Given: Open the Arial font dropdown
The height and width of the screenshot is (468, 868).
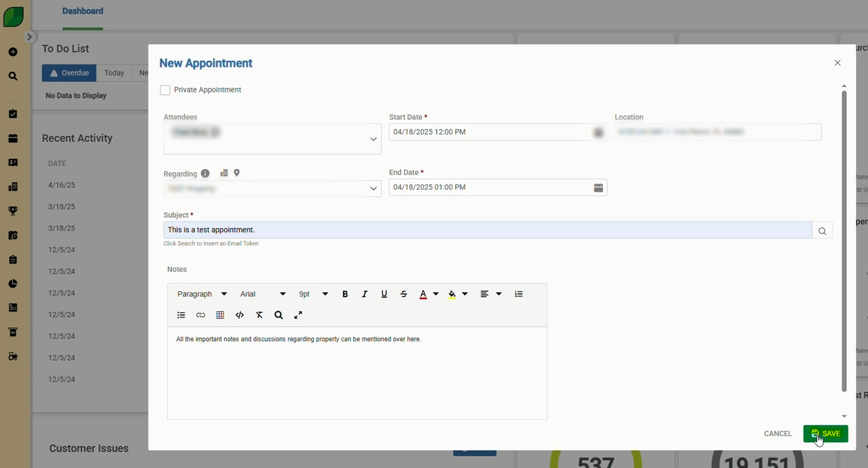Looking at the screenshot, I should pyautogui.click(x=262, y=294).
